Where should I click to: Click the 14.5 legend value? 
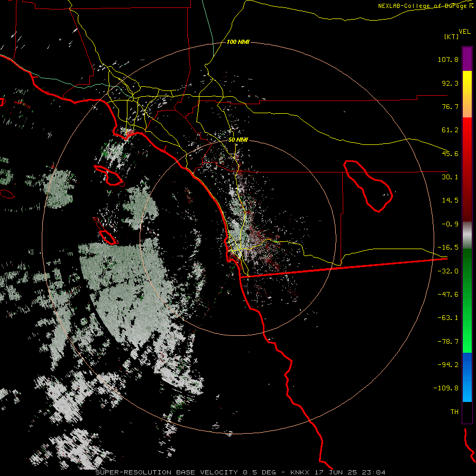tap(450, 200)
